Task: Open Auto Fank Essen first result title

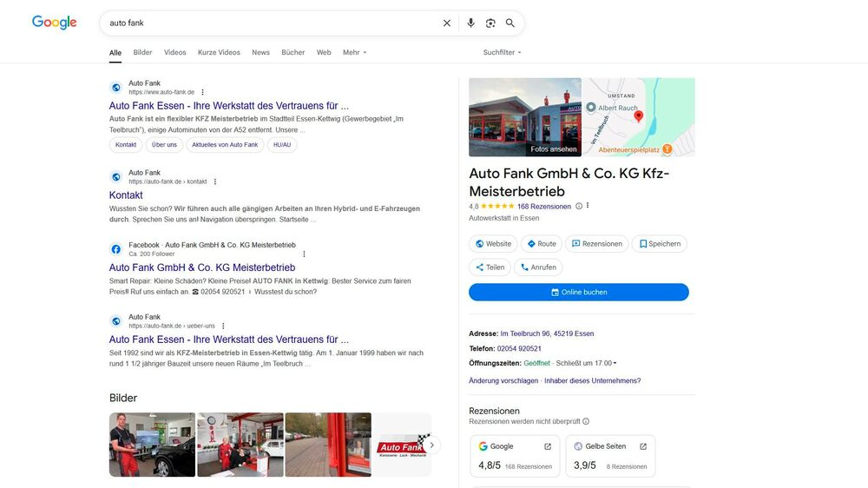Action: 228,106
